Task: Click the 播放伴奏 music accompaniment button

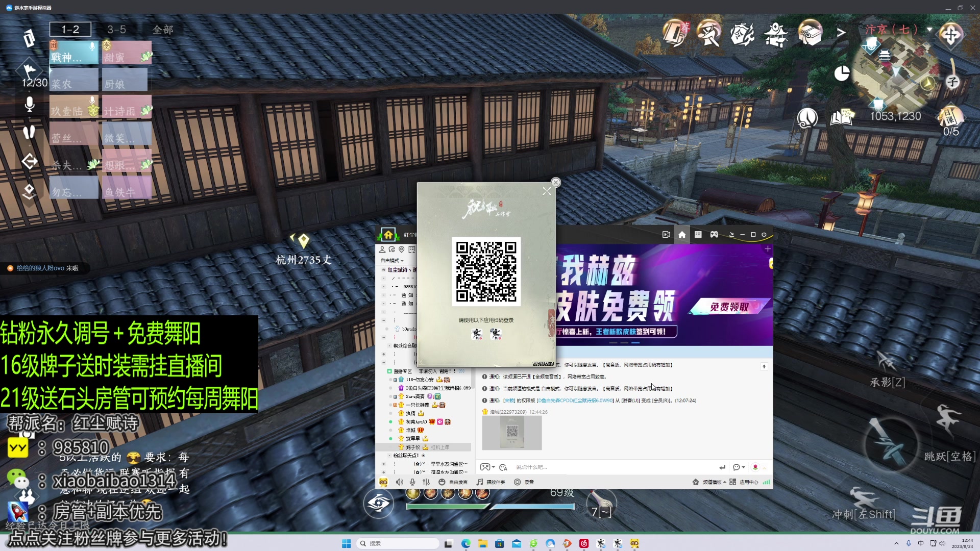Action: coord(491,482)
